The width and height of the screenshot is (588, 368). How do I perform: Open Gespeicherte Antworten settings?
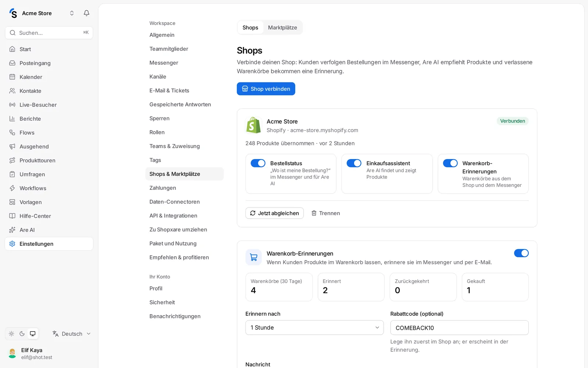click(184, 105)
